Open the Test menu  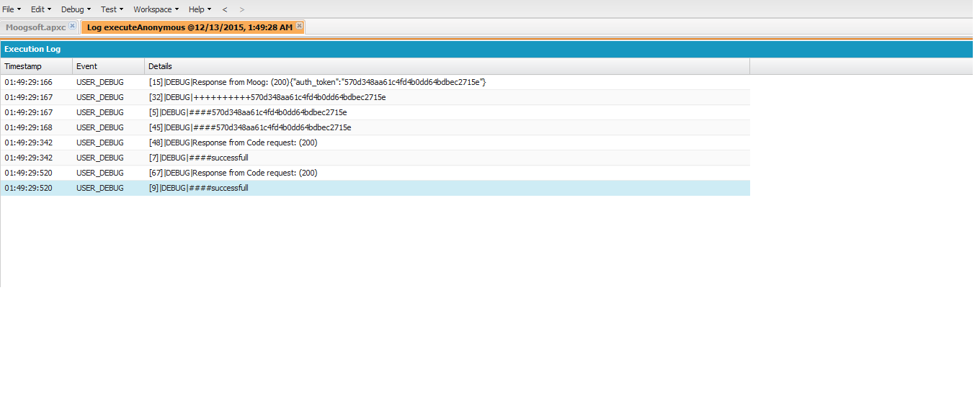(112, 9)
